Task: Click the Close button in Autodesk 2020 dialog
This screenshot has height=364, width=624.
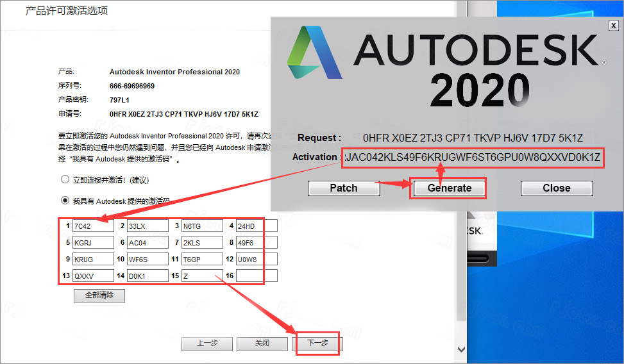Action: pyautogui.click(x=557, y=188)
